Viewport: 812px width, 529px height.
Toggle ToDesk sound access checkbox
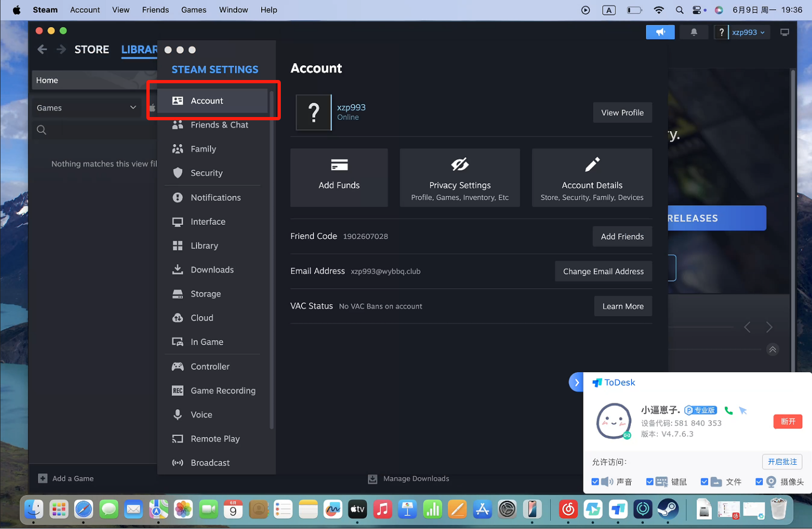pos(595,482)
